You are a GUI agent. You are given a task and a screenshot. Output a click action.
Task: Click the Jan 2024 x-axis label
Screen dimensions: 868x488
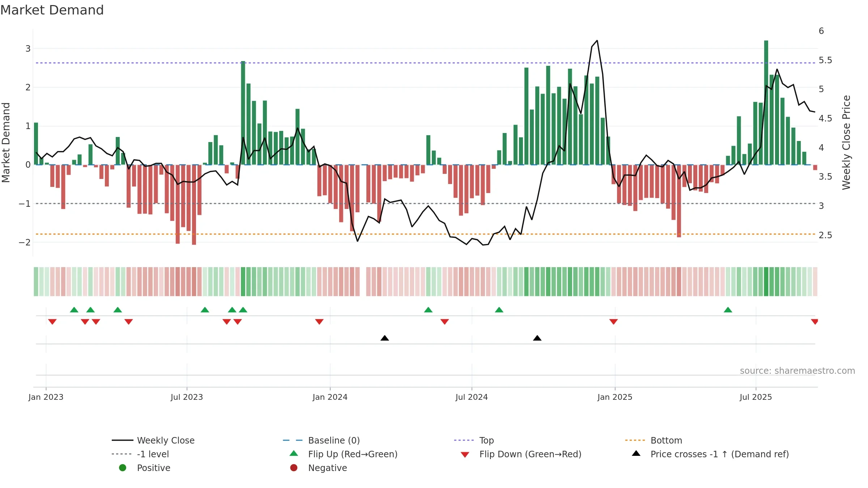330,397
